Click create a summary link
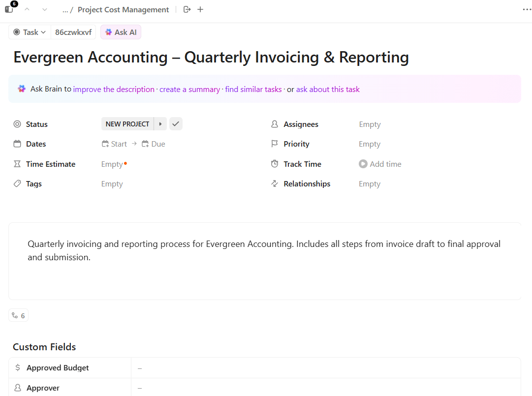 [189, 89]
